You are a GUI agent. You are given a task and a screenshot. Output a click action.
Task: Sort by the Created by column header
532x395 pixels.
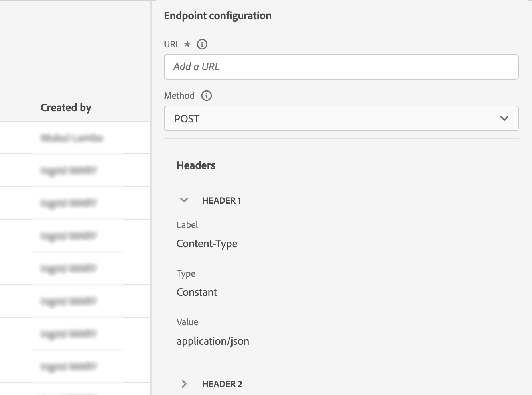pyautogui.click(x=66, y=108)
